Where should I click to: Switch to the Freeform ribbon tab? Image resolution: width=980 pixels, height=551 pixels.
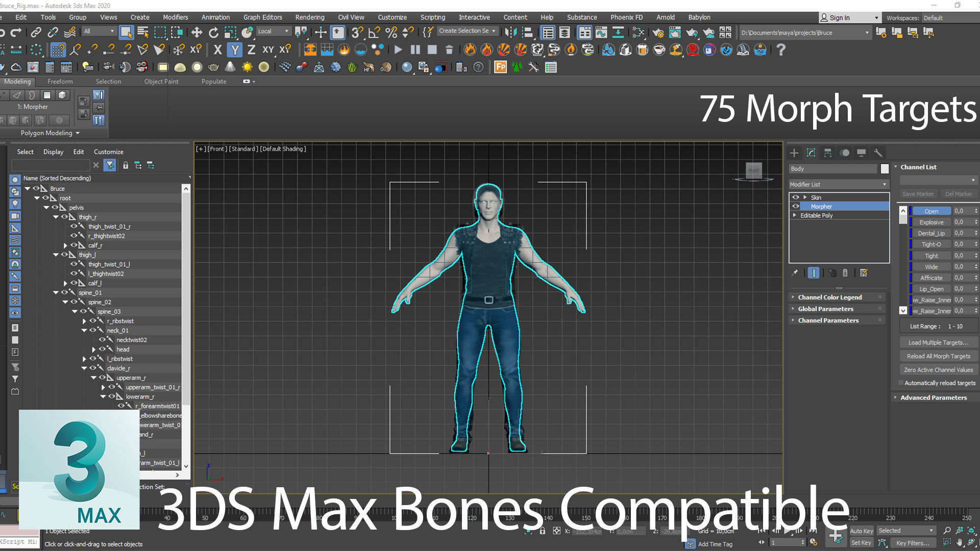click(60, 82)
